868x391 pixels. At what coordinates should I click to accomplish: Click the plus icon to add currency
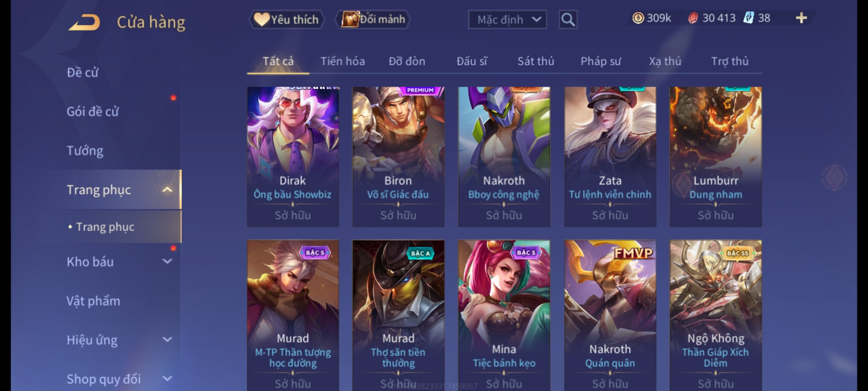point(801,18)
